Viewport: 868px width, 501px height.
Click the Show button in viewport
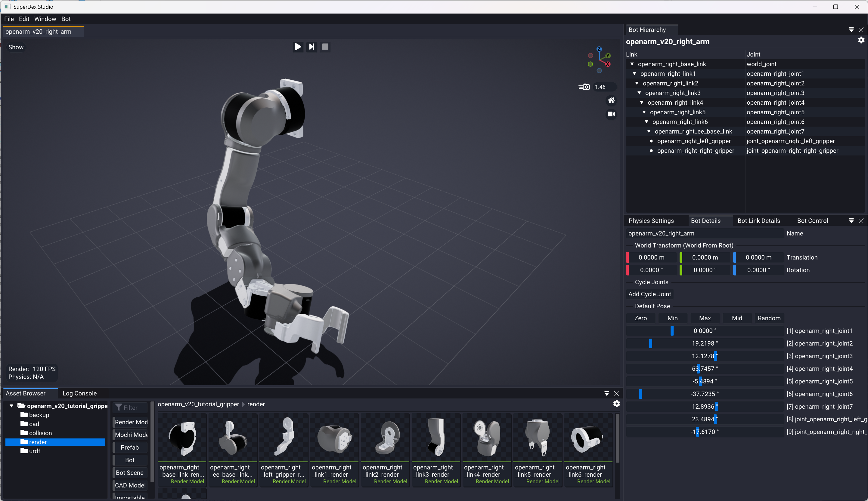click(x=16, y=47)
